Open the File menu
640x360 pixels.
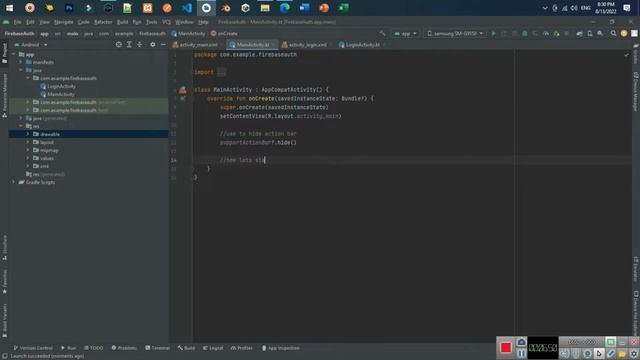click(x=18, y=22)
